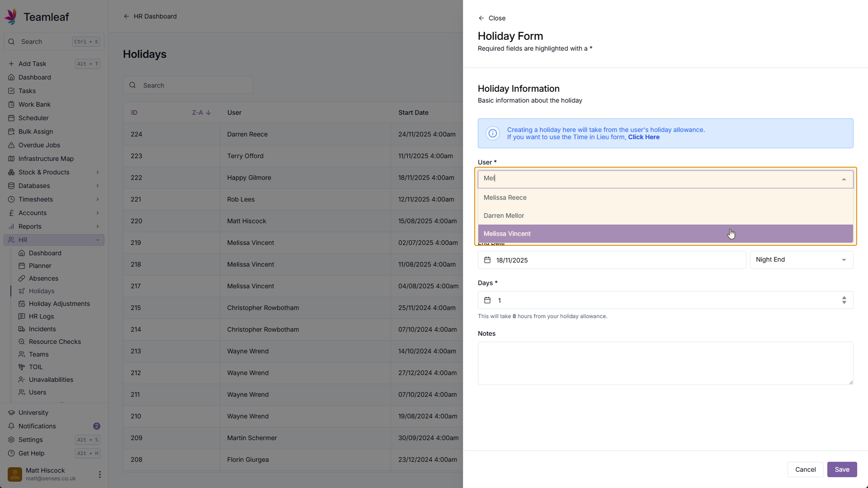Follow the Click Here link for Time in Lieu
The width and height of the screenshot is (868, 488).
tap(643, 137)
